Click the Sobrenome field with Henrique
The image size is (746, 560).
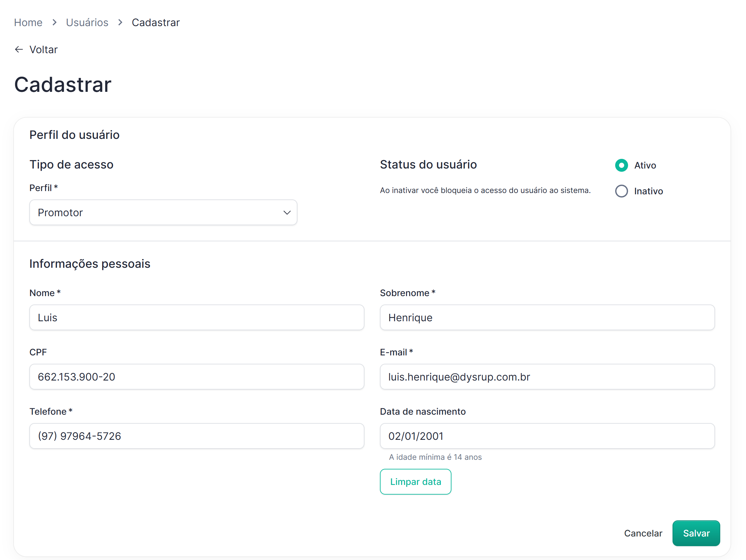[547, 317]
